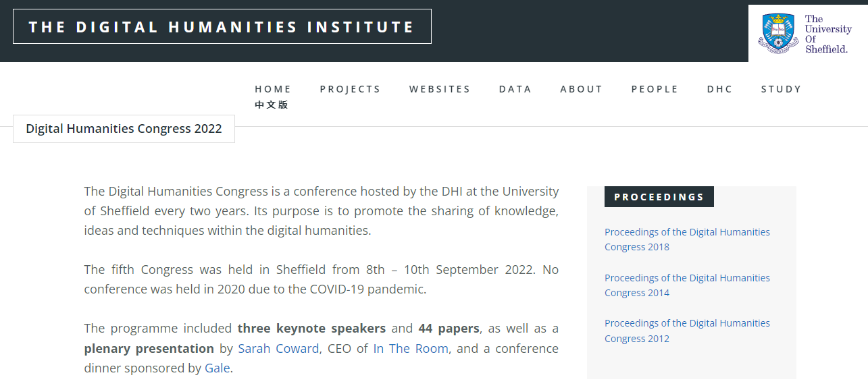Select WEBSITES in the navigation bar
The height and width of the screenshot is (392, 868).
pos(440,89)
